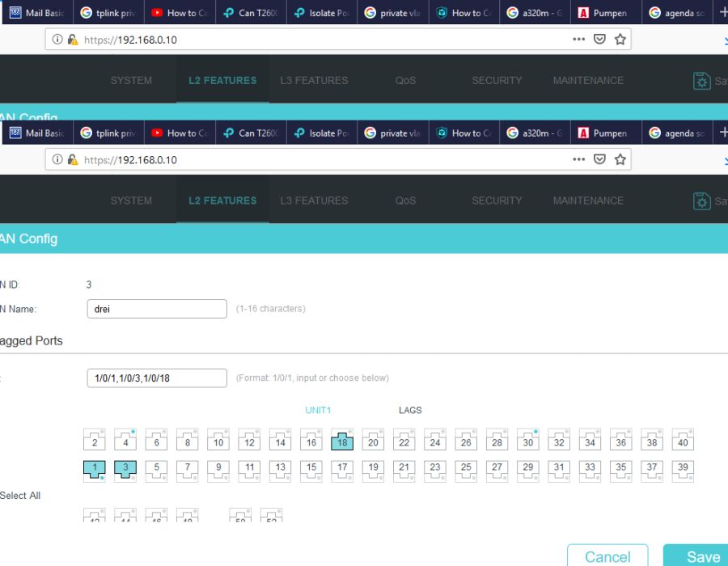Open SECURITY in the lower navigation bar
This screenshot has height=566, width=728.
click(x=497, y=201)
